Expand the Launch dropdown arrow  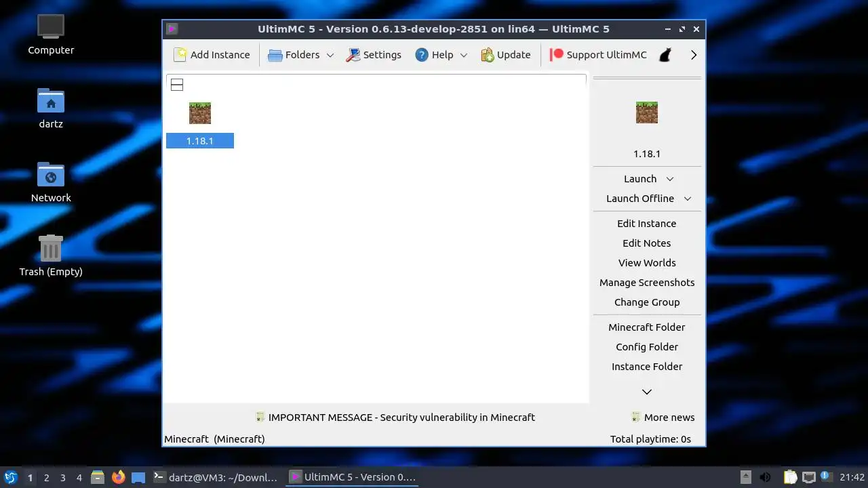click(x=670, y=179)
